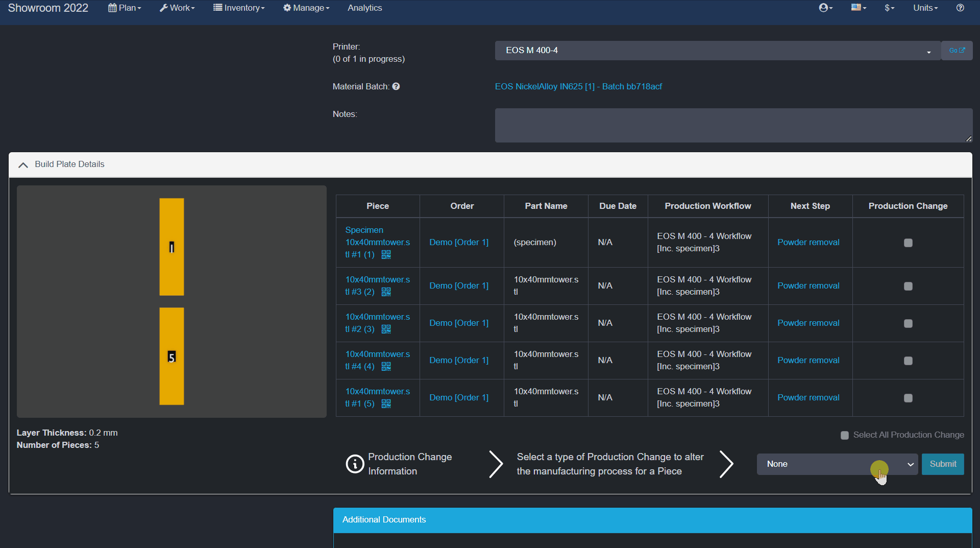
Task: Toggle Production Change for piece #3 (2)
Action: click(x=908, y=286)
